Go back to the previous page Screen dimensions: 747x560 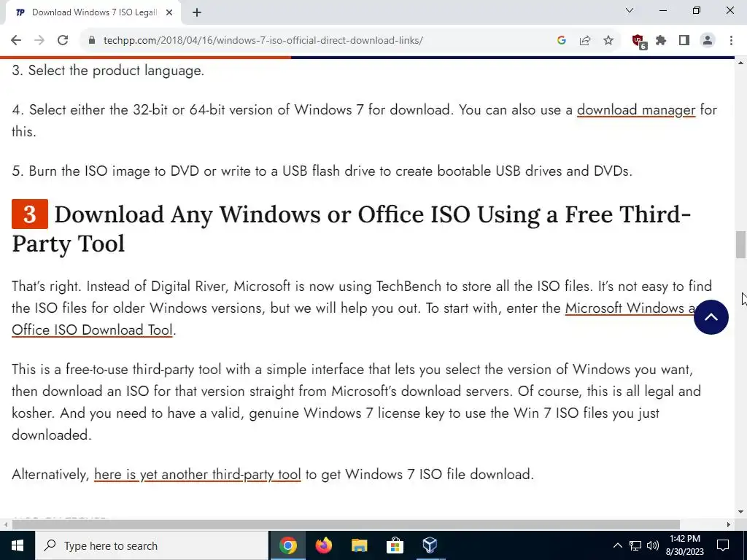click(x=16, y=41)
